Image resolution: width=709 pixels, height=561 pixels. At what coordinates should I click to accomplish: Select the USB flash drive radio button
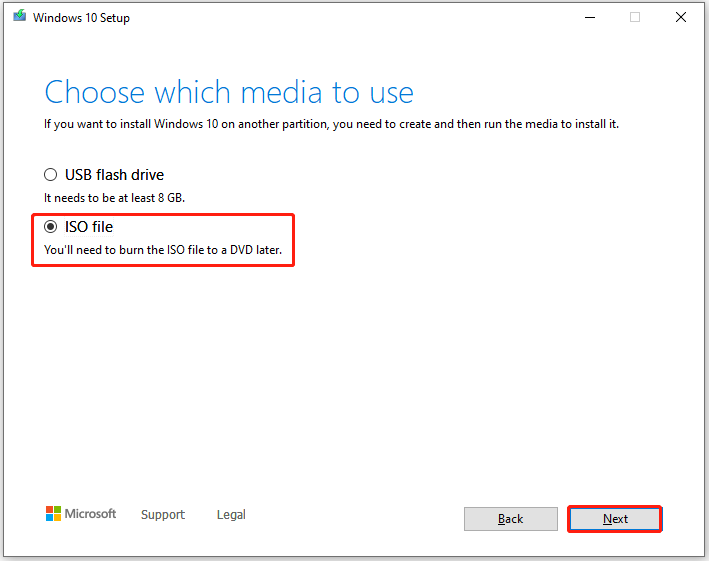click(x=51, y=175)
